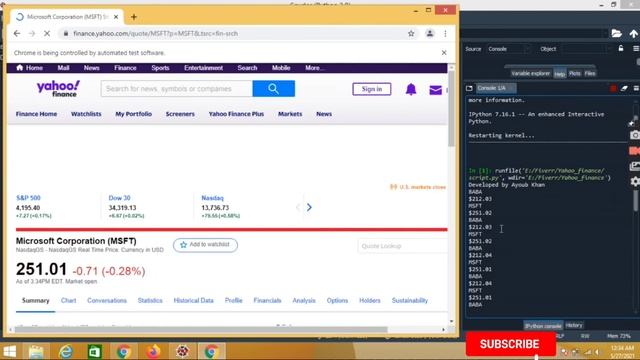Screen dimensions: 640x360
Task: Click the page horizontal scrollbar
Action: click(x=201, y=329)
